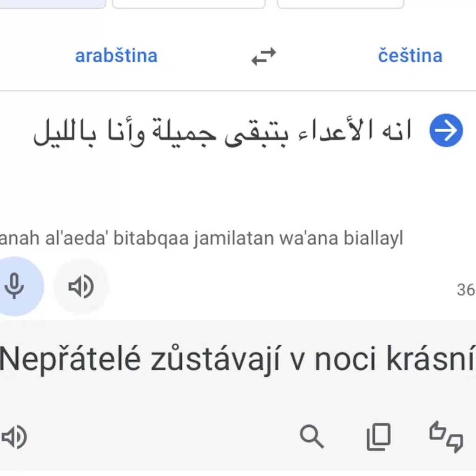Listen to the Arabic source text

point(81,286)
